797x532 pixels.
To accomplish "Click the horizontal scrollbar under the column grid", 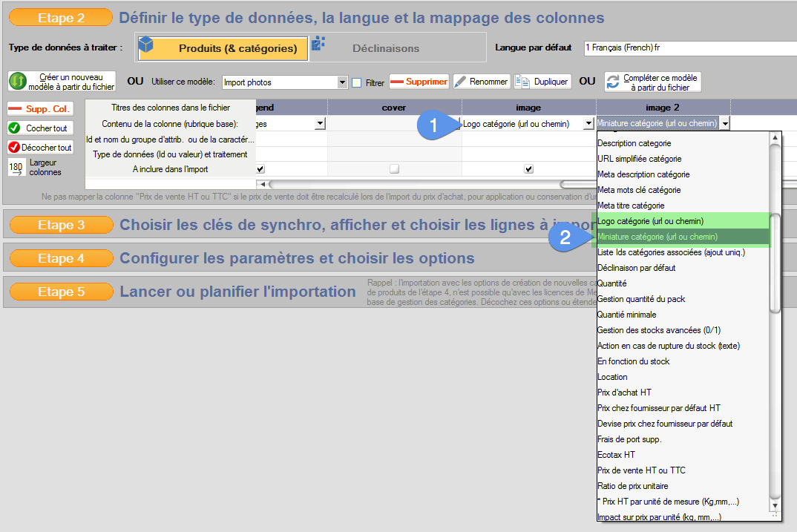I will click(x=416, y=183).
